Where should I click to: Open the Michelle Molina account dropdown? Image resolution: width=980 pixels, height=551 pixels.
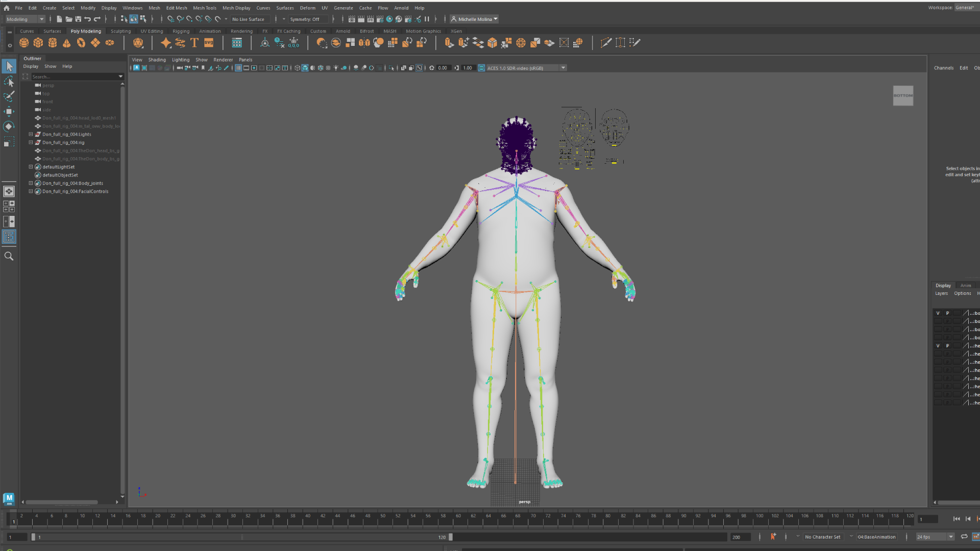tap(474, 19)
